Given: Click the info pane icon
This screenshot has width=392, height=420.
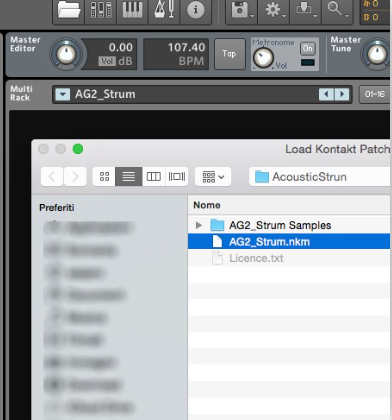Looking at the screenshot, I should pyautogui.click(x=196, y=10).
